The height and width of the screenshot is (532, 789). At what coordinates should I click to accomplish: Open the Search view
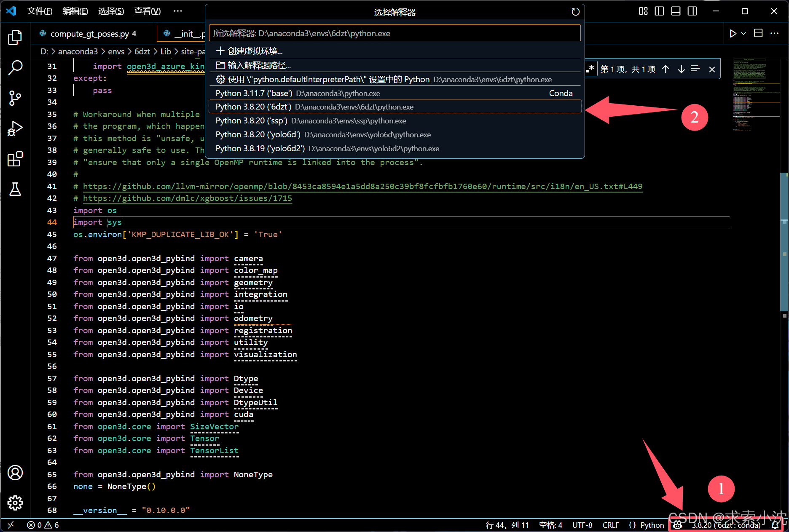tap(15, 67)
